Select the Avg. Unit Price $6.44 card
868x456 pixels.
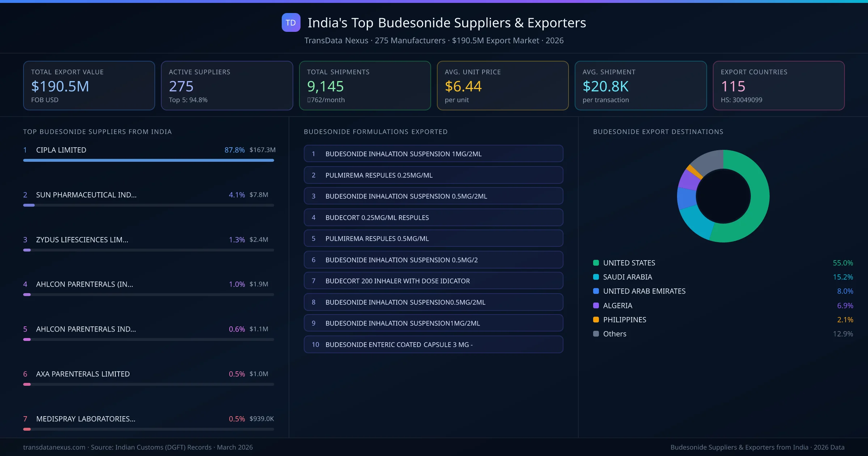click(x=503, y=85)
